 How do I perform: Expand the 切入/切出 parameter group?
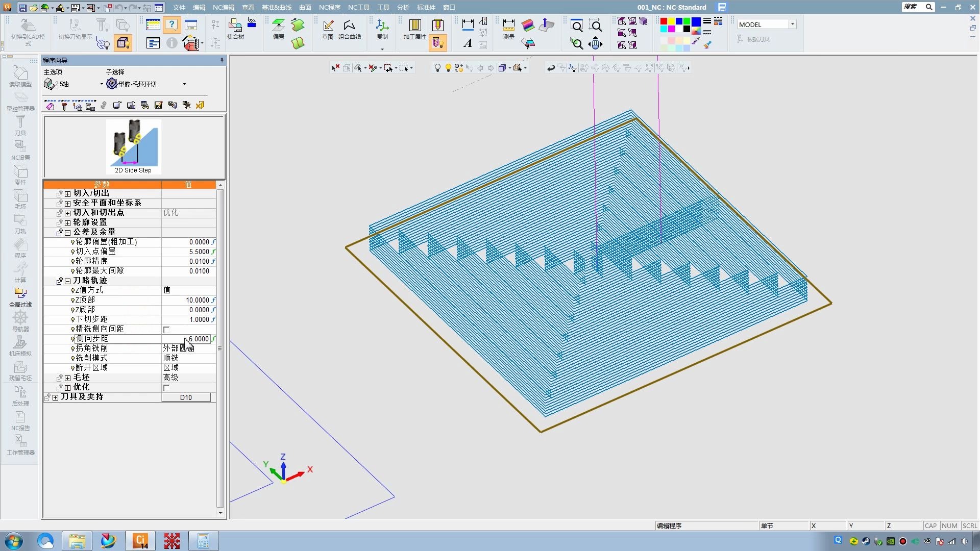(67, 194)
